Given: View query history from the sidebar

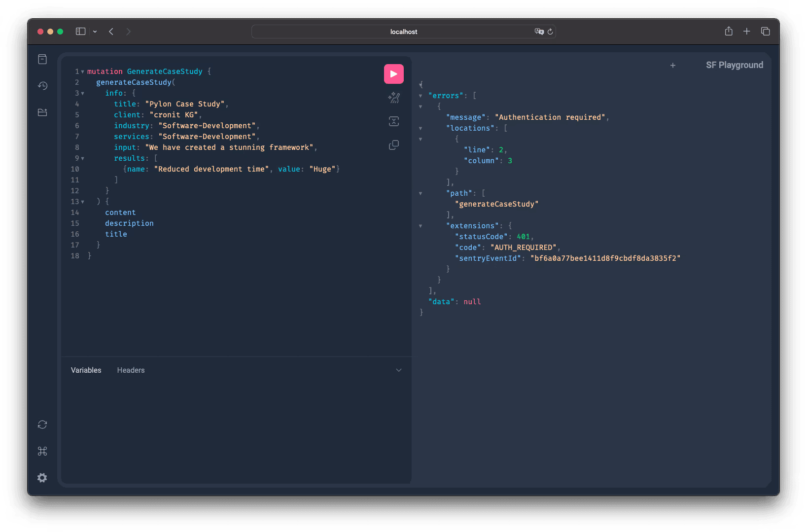Looking at the screenshot, I should pos(42,86).
